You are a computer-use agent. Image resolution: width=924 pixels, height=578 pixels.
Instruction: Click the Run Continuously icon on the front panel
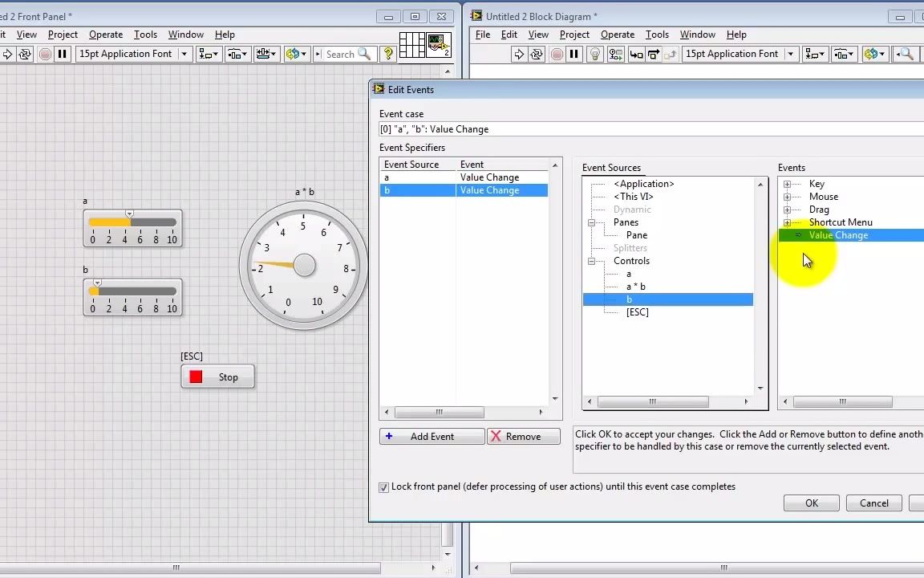(x=25, y=54)
